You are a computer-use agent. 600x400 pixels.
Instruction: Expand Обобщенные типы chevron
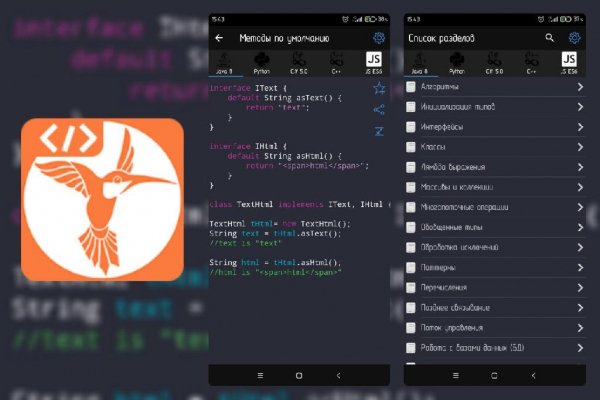(580, 227)
